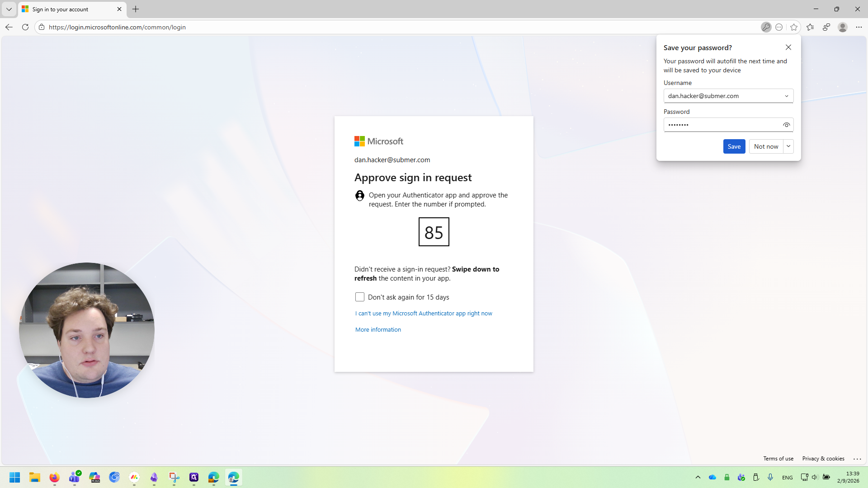Open Firefox from the taskbar

[54, 477]
